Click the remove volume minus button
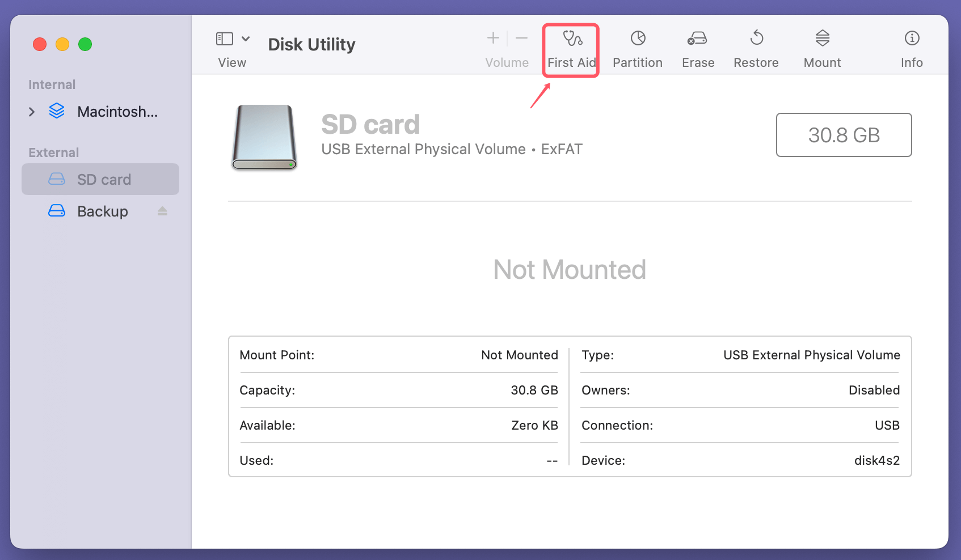 click(521, 39)
